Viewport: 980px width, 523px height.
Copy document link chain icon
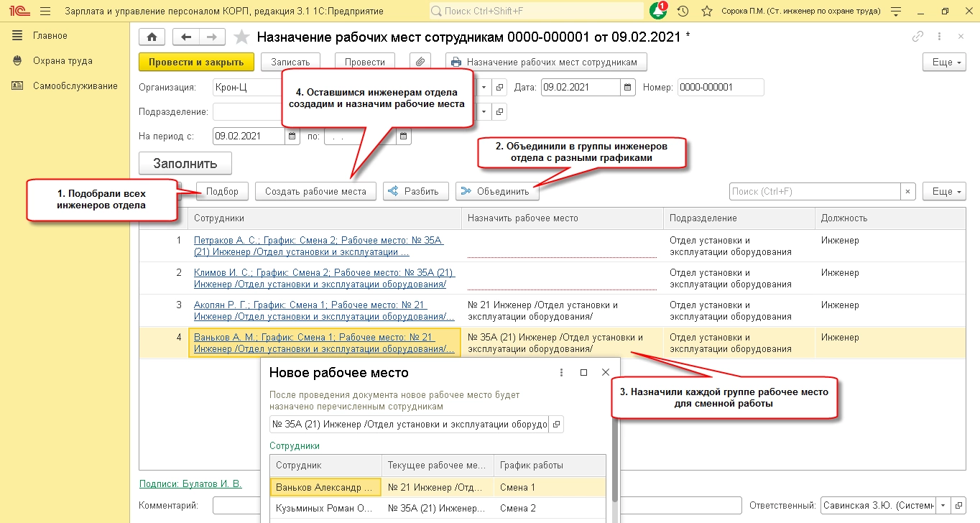tap(917, 37)
